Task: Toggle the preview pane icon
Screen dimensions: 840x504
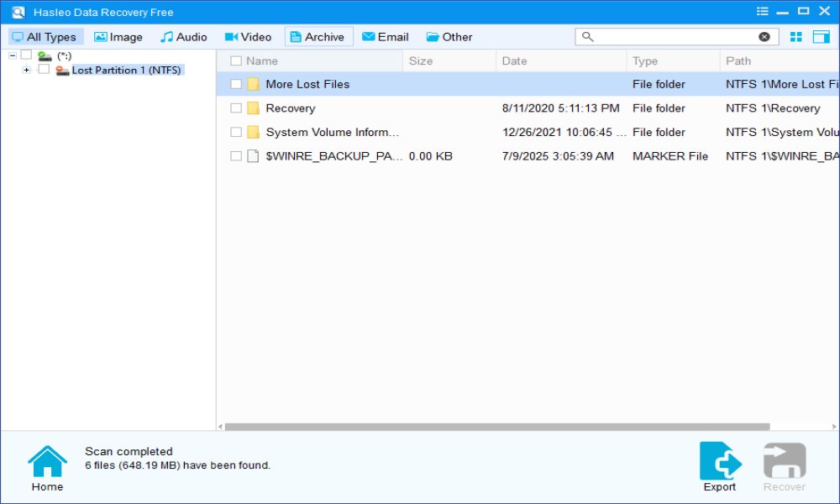Action: [821, 37]
